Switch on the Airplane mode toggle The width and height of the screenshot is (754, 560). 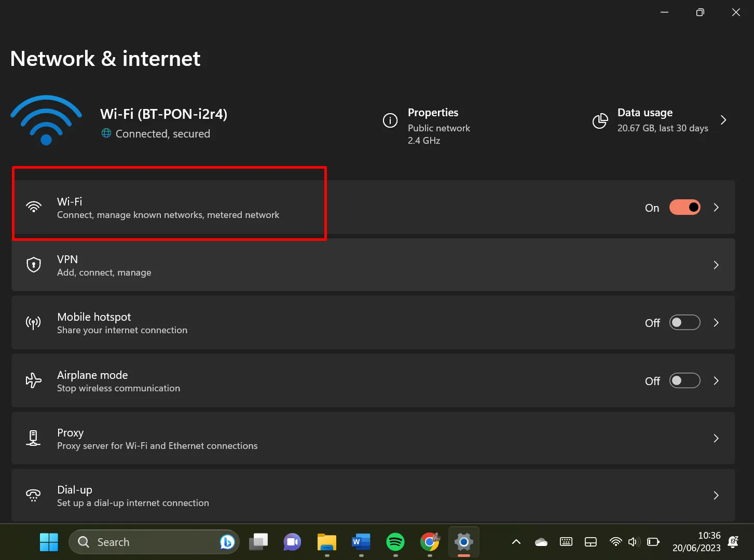click(685, 380)
